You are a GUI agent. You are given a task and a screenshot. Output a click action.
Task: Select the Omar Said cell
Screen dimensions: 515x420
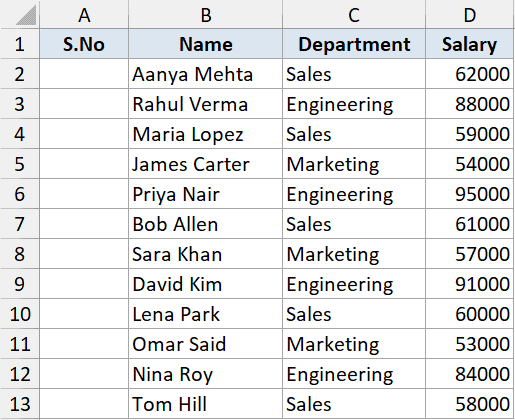[x=205, y=344]
